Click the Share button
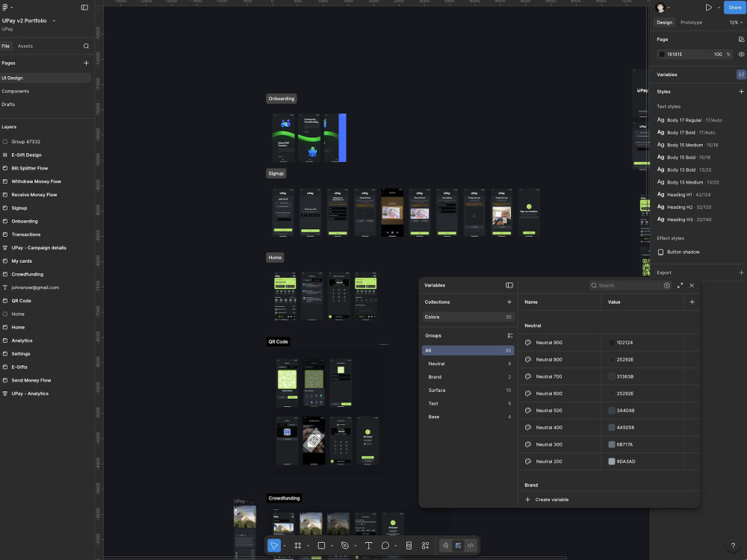Image resolution: width=747 pixels, height=560 pixels. pos(734,7)
